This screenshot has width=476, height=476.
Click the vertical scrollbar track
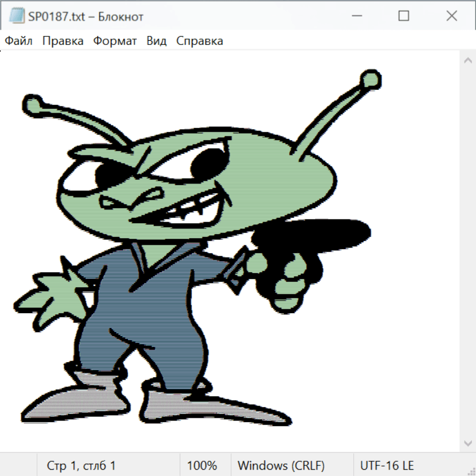[x=468, y=251]
